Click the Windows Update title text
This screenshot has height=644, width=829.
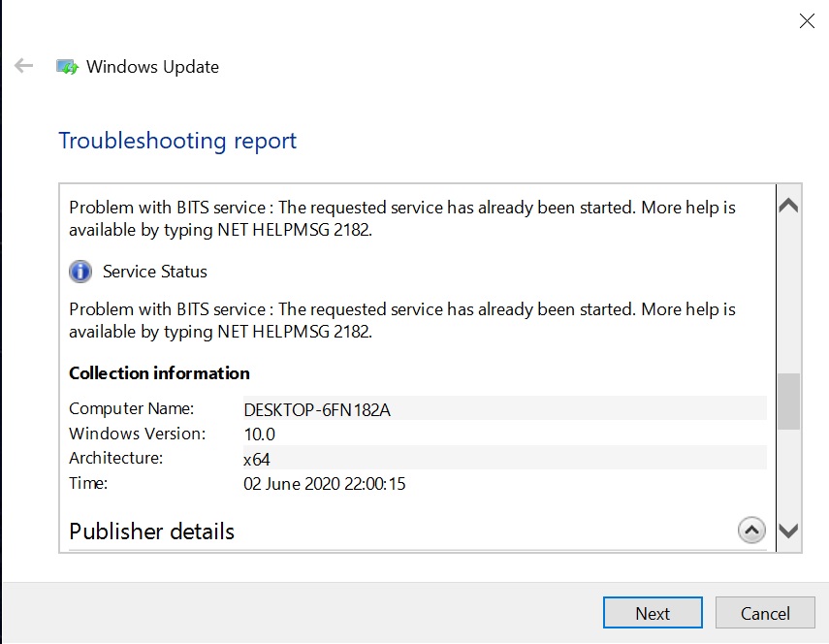(152, 67)
